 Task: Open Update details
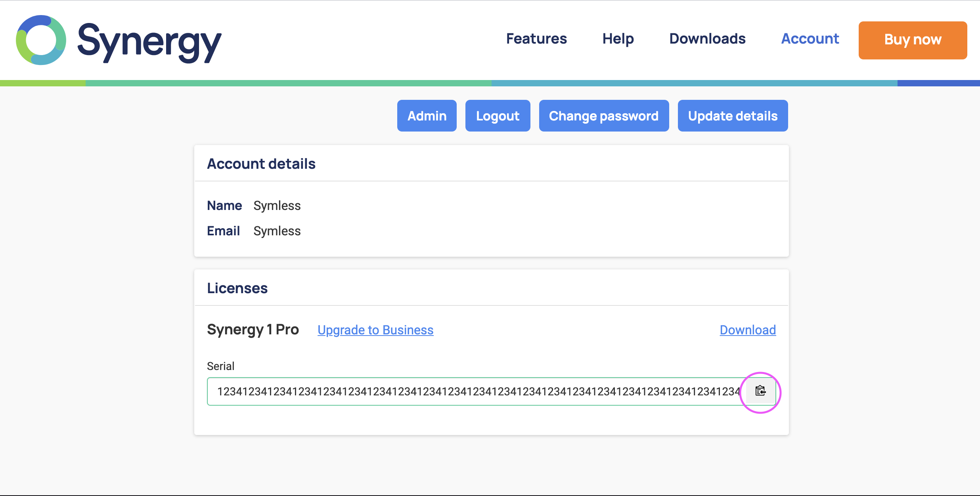pyautogui.click(x=733, y=116)
